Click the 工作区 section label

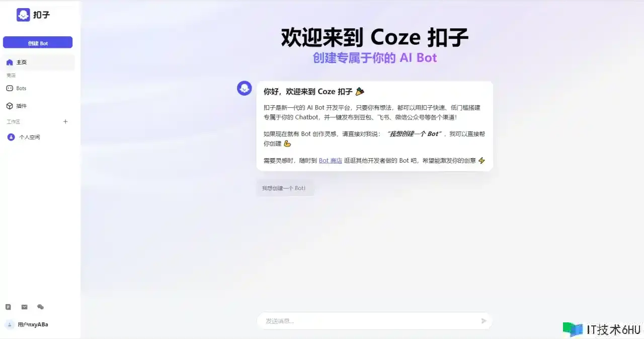click(x=14, y=121)
